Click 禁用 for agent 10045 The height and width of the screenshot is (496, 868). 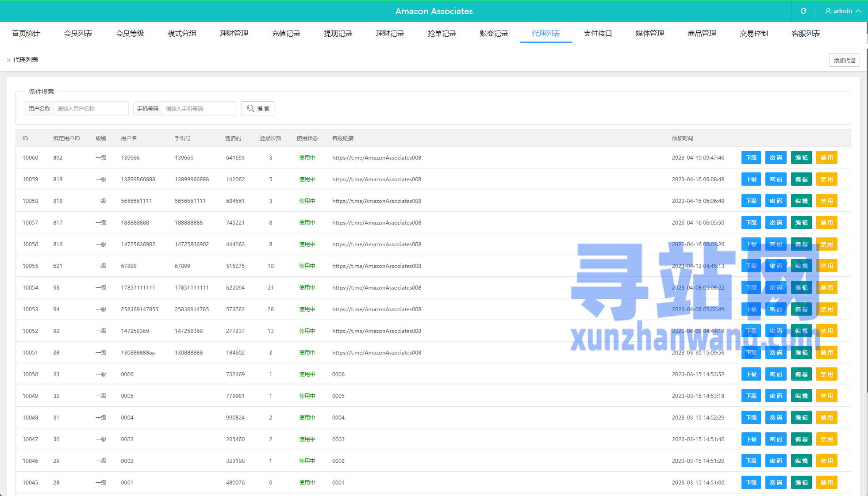point(826,482)
